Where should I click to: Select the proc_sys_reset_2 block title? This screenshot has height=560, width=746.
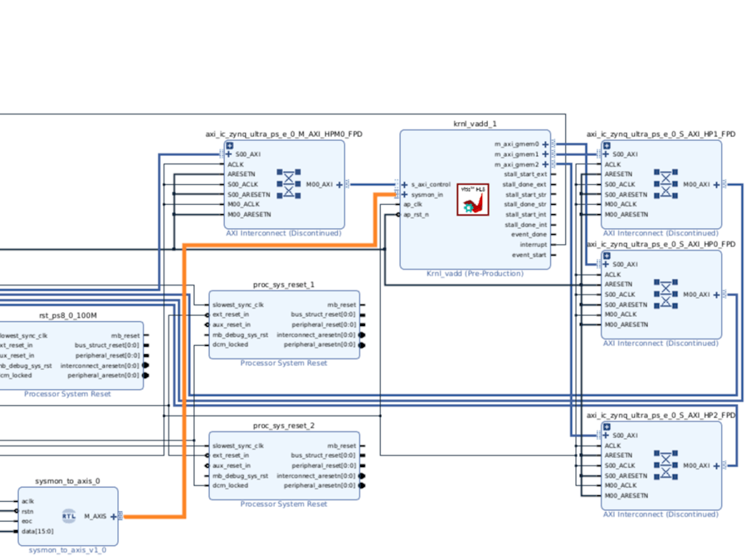(284, 426)
